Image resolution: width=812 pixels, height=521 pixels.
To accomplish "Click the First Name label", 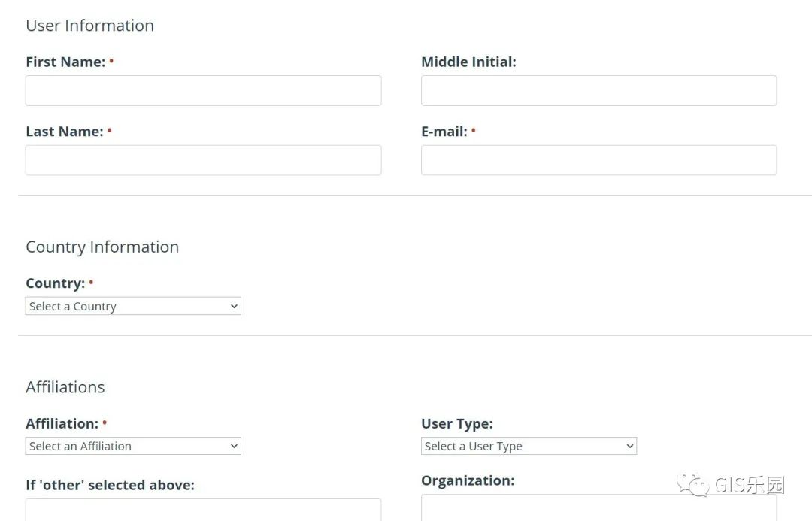I will 65,62.
